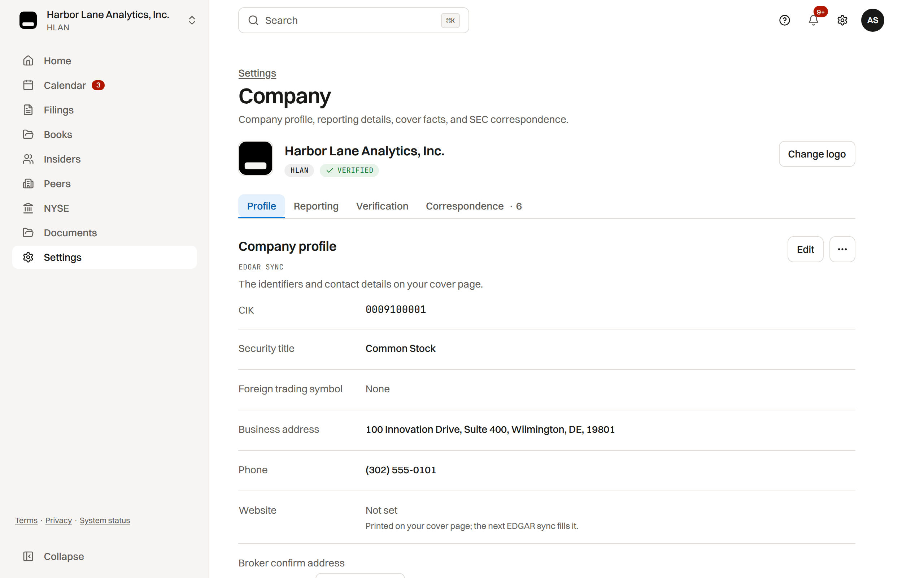
Task: Open the Home sidebar item
Action: pos(104,61)
